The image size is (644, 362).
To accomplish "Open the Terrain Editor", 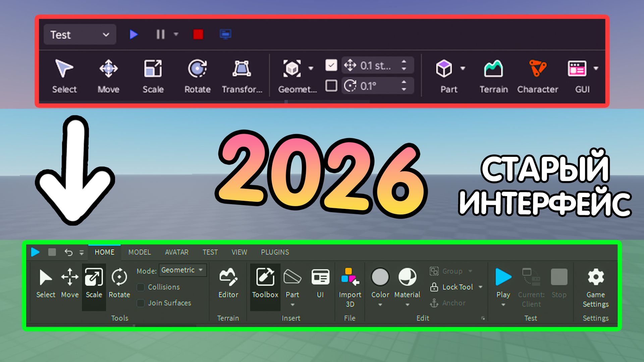I will coord(228,284).
